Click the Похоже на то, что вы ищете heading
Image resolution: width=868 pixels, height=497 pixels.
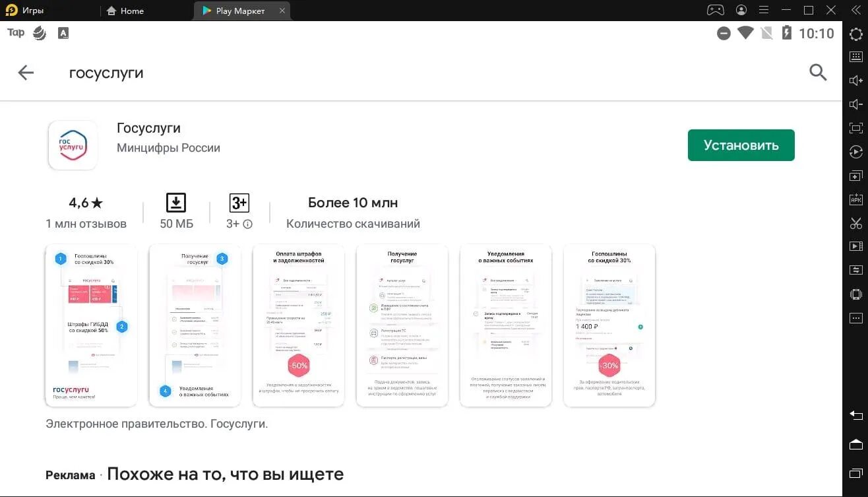[226, 474]
